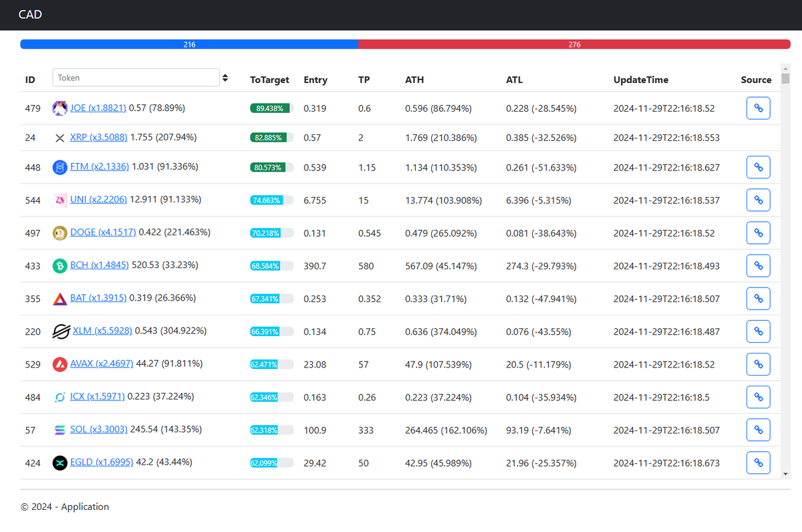Open the XRP (x3.5088) link

[x=99, y=137]
